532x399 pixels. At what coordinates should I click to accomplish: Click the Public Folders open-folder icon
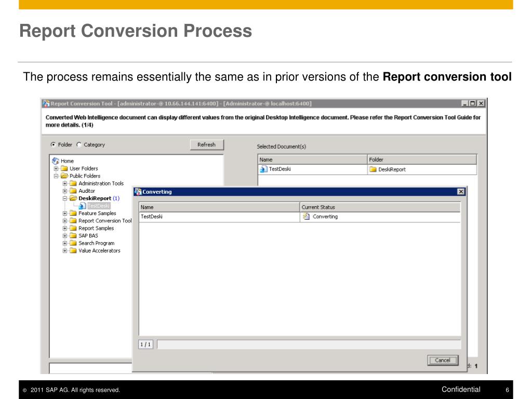tap(64, 176)
